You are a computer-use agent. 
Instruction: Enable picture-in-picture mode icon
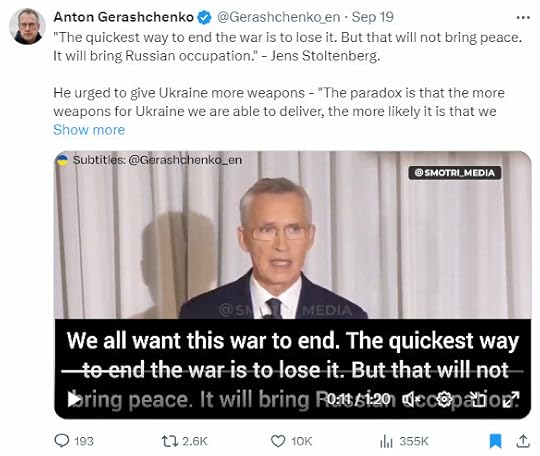point(478,399)
